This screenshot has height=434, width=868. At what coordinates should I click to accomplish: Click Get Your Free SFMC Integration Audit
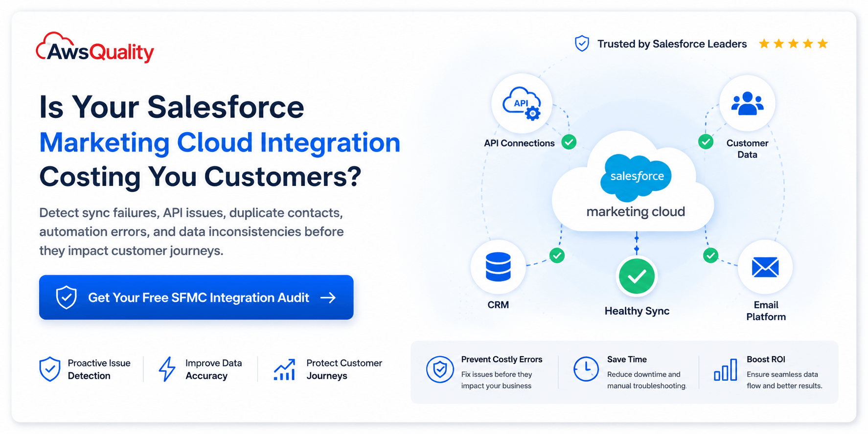[x=196, y=297]
